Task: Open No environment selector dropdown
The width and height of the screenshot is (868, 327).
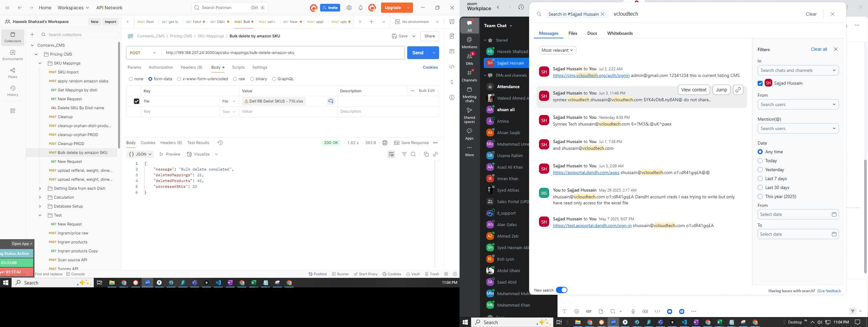Action: [417, 22]
